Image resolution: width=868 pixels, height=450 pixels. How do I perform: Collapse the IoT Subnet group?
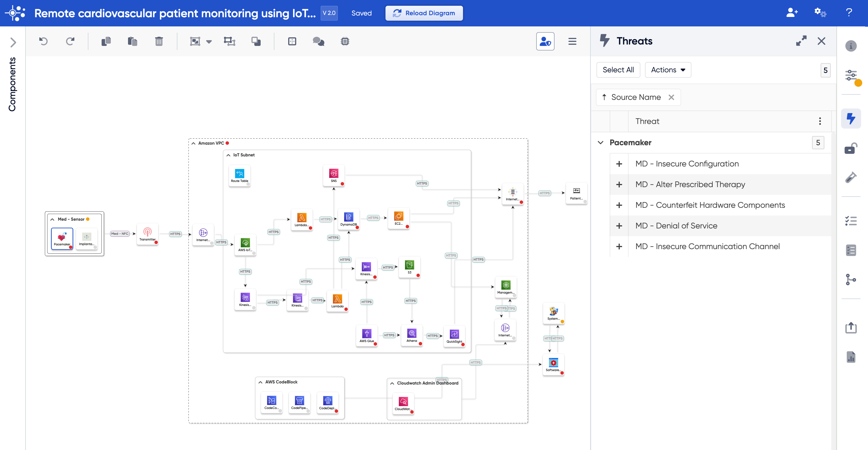228,155
